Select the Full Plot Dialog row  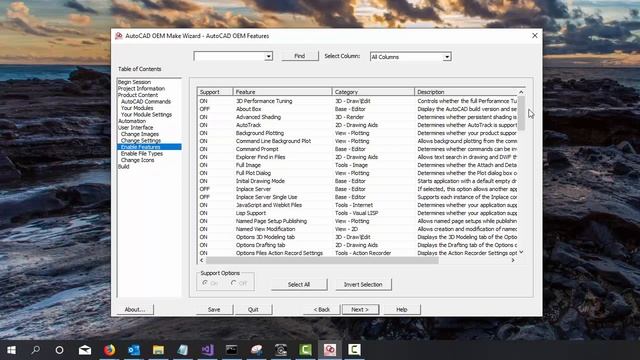click(x=358, y=173)
